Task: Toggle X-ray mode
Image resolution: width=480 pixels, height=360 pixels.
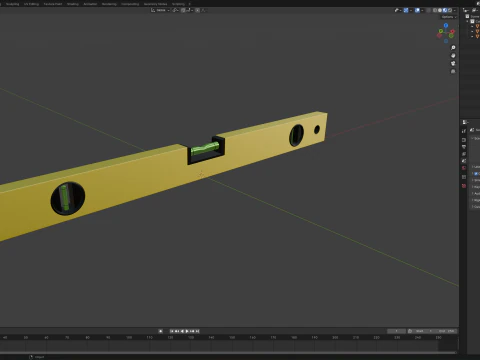Action: pyautogui.click(x=428, y=10)
